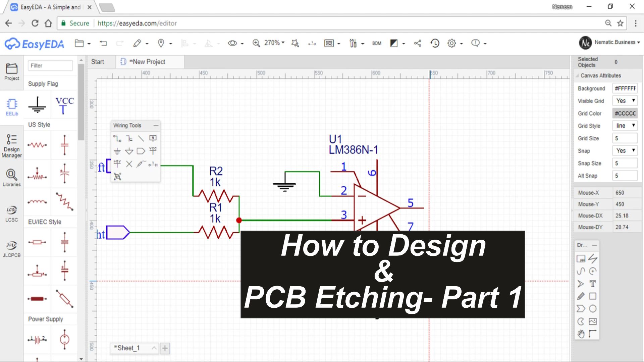Select the Sheet_1 sheet tab
644x362 pixels.
coord(127,348)
